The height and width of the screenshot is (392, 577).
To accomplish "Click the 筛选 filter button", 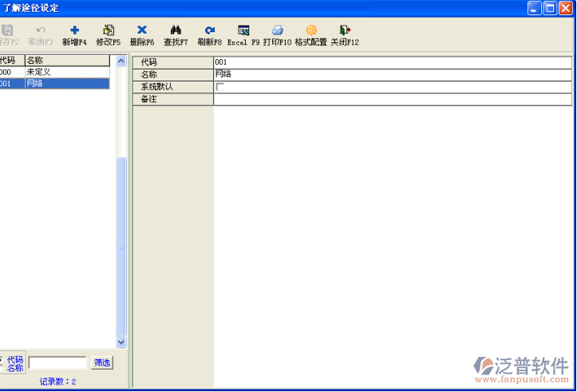I will click(102, 363).
